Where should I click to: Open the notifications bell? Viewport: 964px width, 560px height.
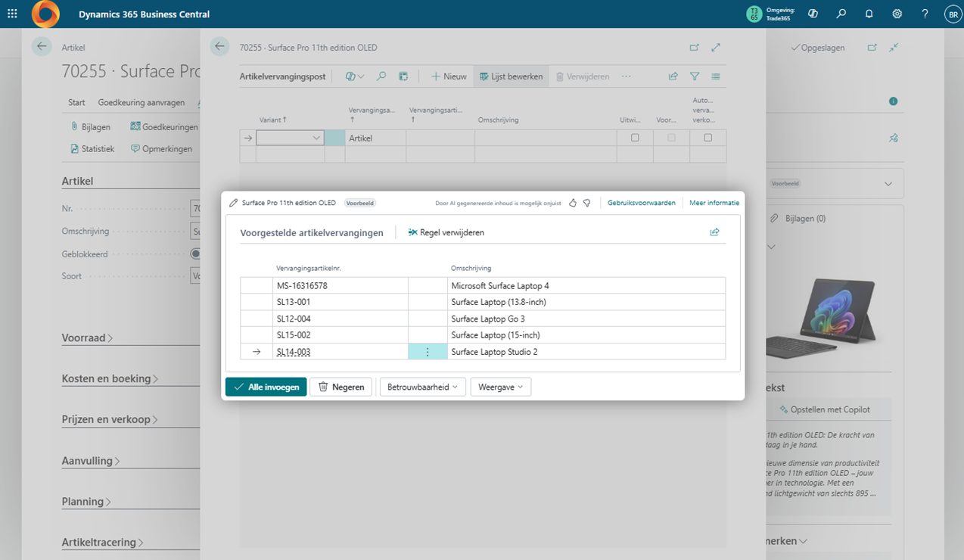869,14
